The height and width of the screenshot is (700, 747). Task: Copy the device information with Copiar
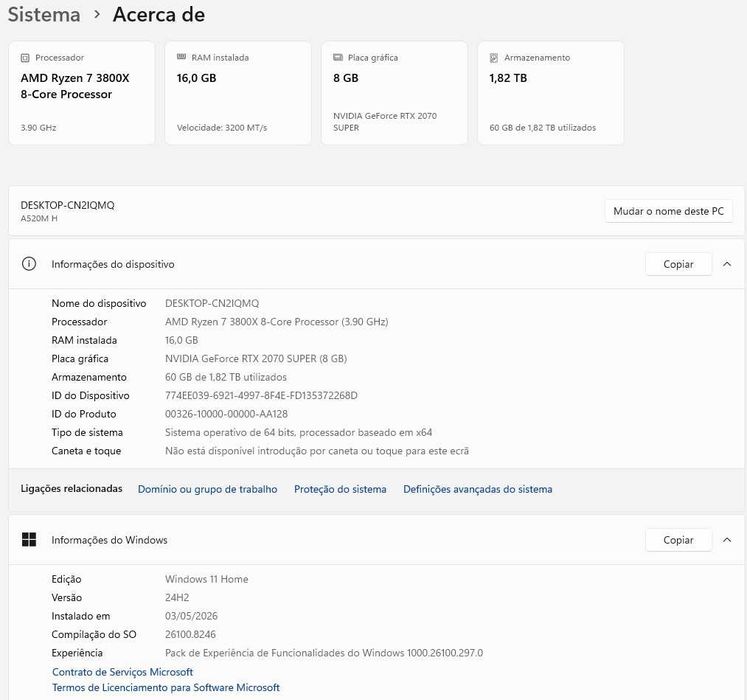click(678, 264)
